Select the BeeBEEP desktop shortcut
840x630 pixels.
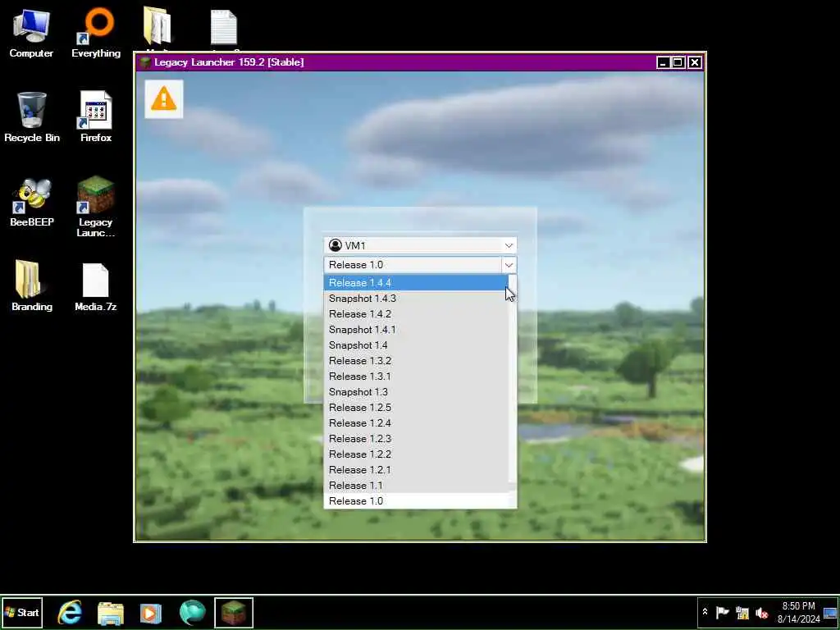pos(32,202)
